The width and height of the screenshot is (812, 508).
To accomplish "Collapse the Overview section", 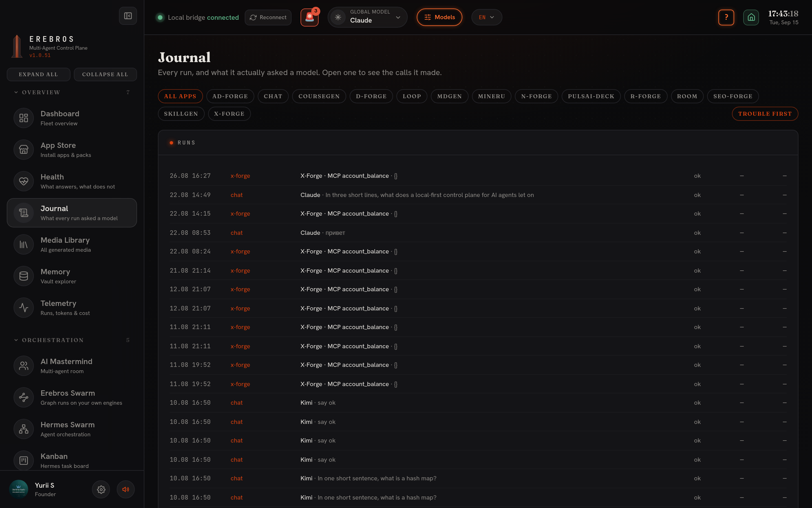I will pyautogui.click(x=71, y=92).
